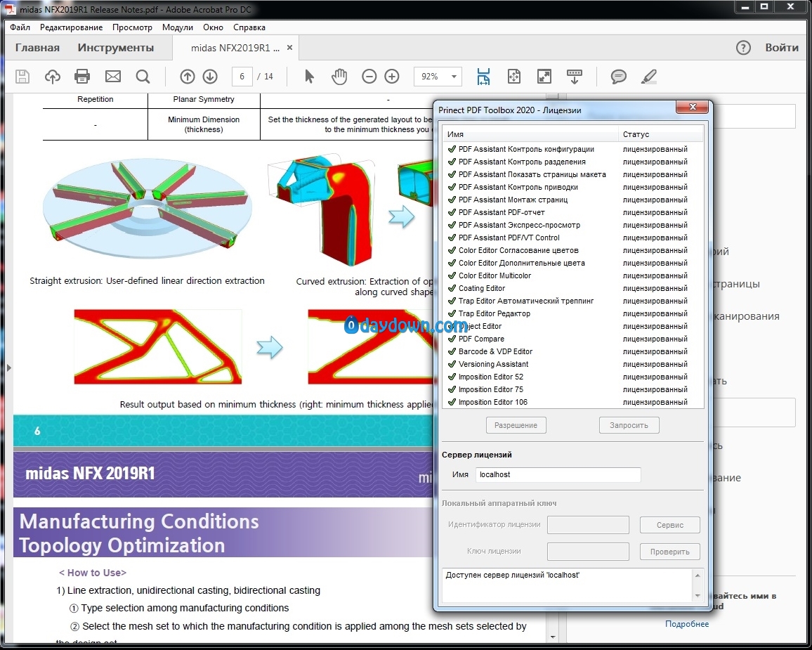Open the Справка menu

tap(249, 27)
